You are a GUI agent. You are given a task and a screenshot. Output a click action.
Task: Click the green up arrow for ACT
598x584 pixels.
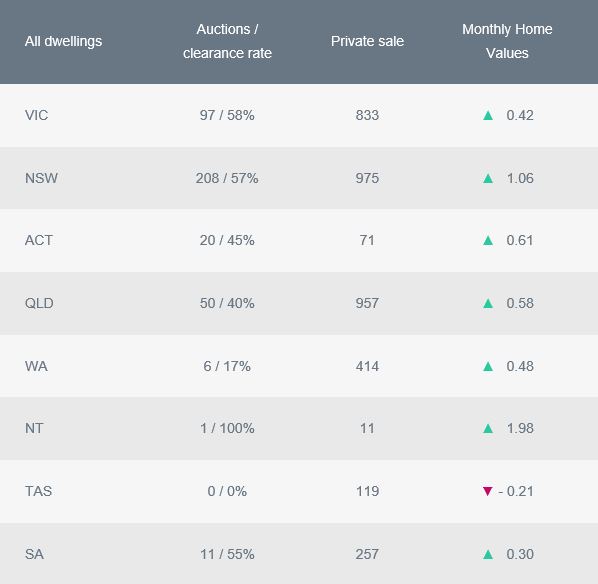coord(488,240)
